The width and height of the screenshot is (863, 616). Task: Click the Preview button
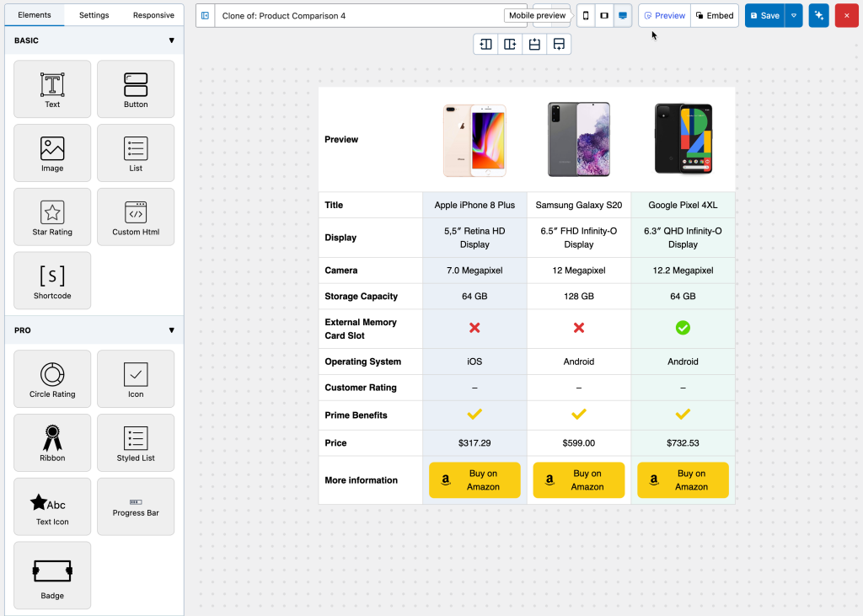[664, 15]
